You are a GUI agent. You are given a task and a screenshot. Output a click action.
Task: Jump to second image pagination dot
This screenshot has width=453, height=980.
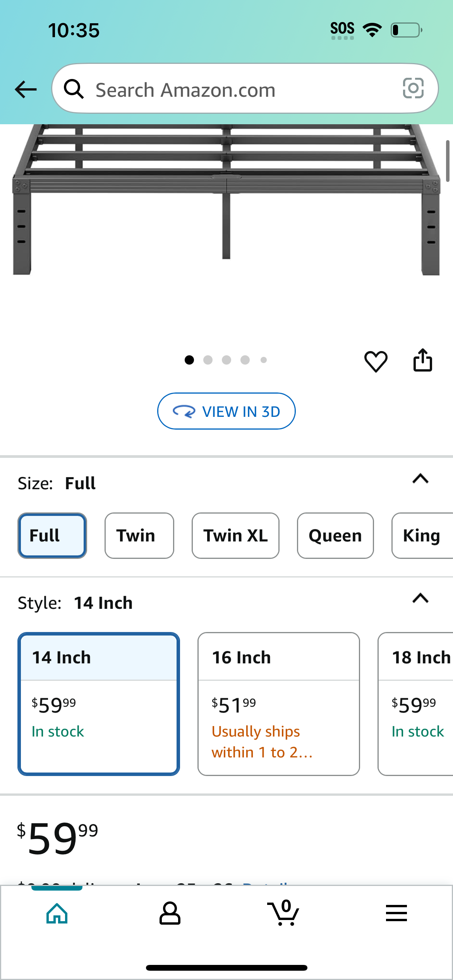tap(208, 360)
